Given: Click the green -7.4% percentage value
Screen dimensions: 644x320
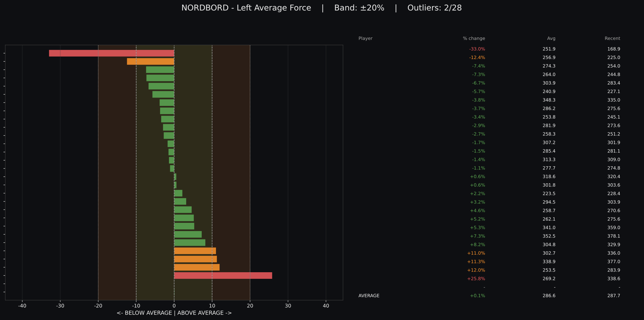Looking at the screenshot, I should [x=479, y=66].
